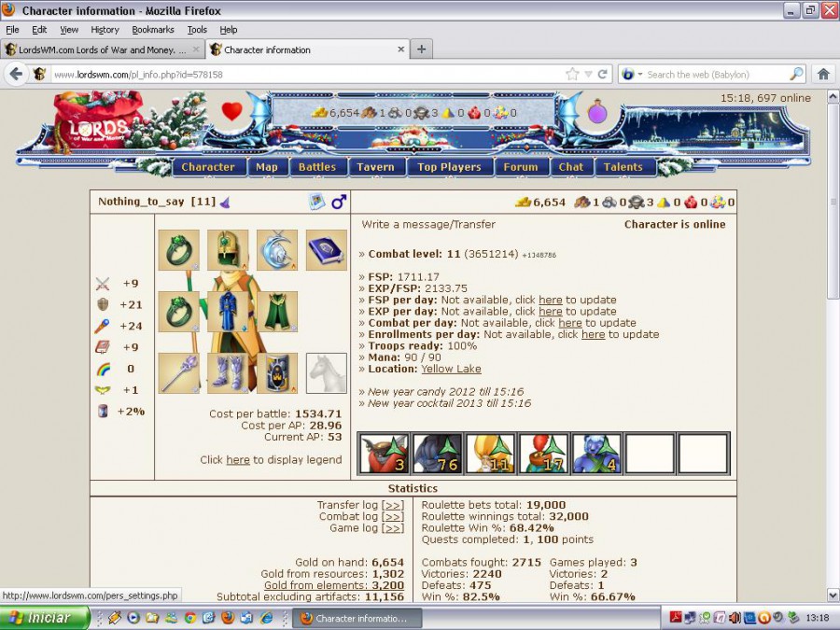
Task: Open the Tools menu
Action: [x=197, y=30]
